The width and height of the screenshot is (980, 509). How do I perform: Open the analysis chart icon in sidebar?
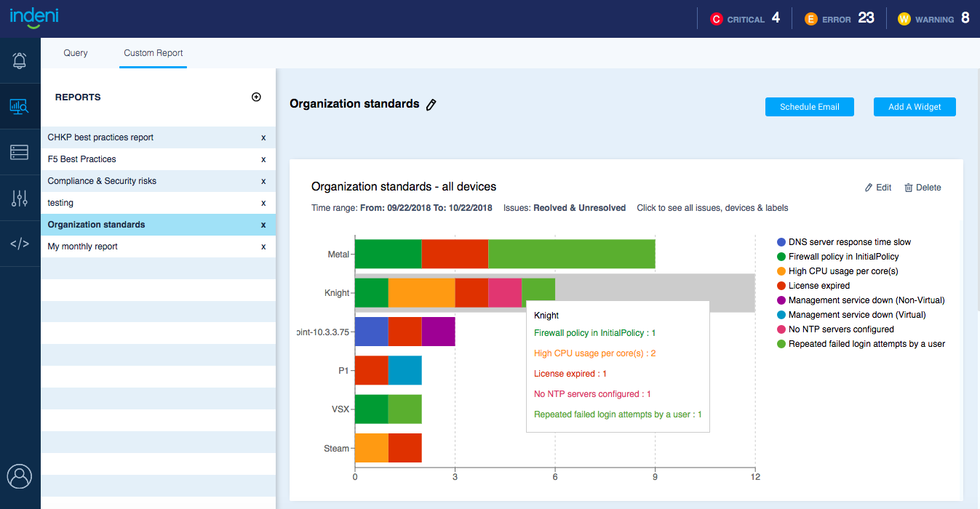[20, 107]
